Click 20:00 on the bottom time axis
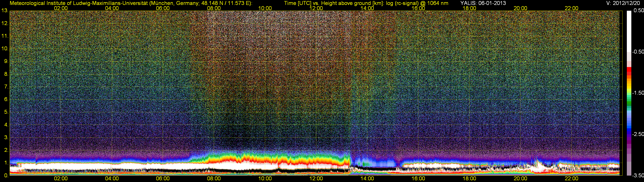 coord(521,179)
